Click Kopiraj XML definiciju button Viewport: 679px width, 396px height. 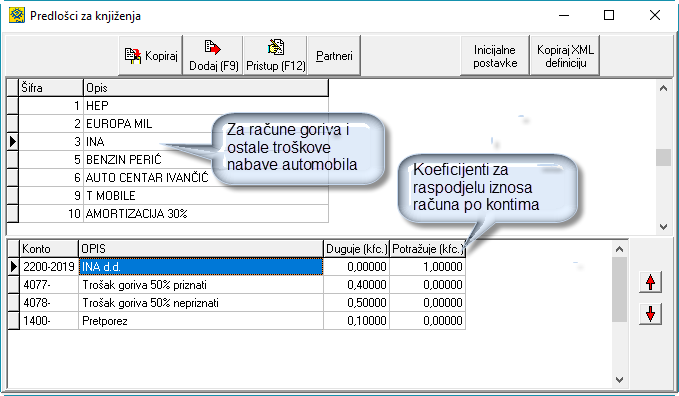pos(565,56)
